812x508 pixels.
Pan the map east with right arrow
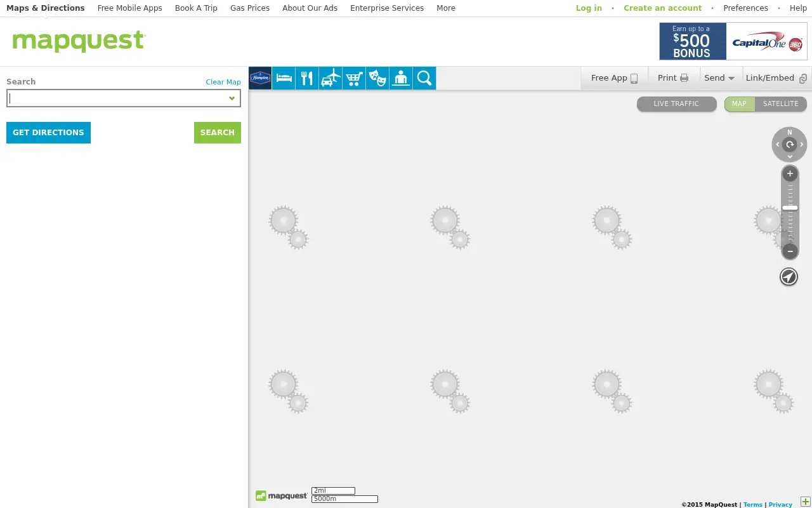(802, 145)
